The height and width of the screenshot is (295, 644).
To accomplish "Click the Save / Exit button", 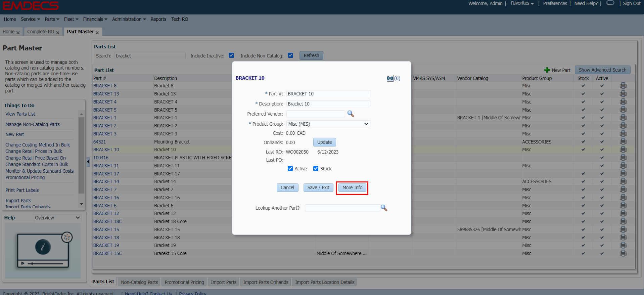I will pos(318,187).
